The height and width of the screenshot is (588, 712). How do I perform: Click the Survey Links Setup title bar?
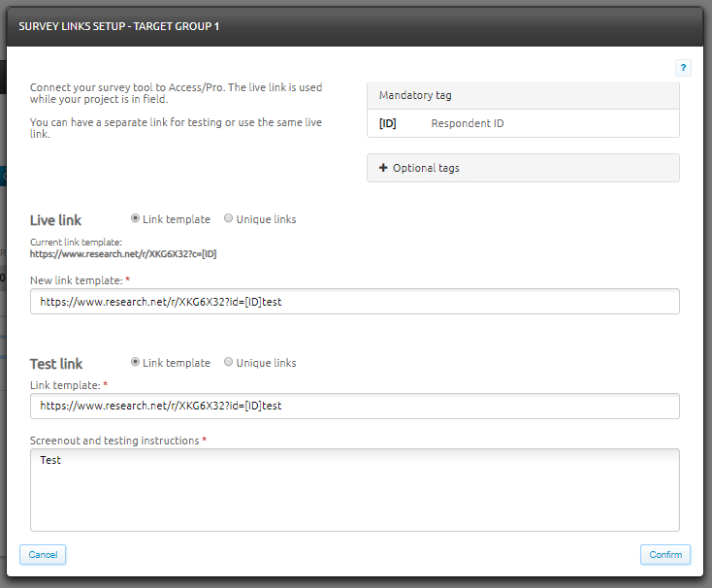[355, 26]
